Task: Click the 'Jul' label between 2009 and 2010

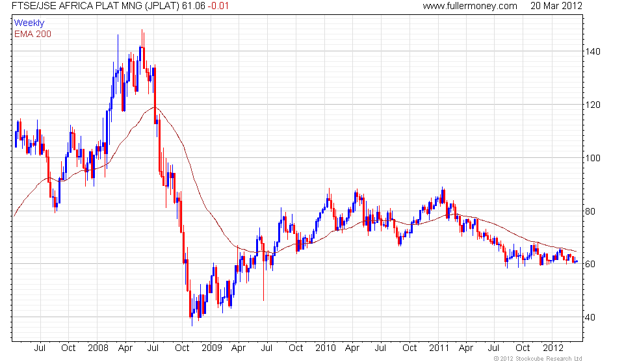Action: [266, 348]
